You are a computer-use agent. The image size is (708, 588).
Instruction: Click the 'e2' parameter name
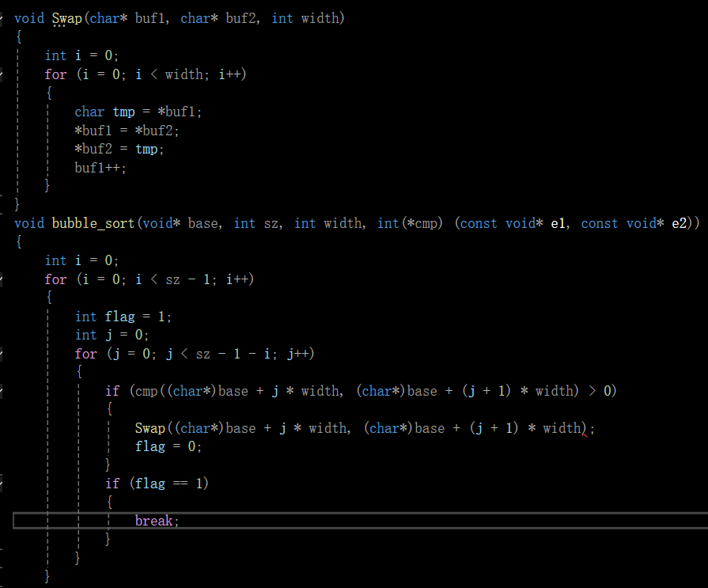[679, 223]
